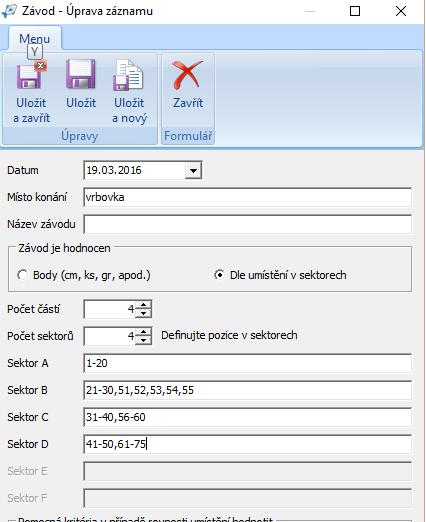Screen dimensions: 426x522
Task: Click the Sektor B positions field
Action: pyautogui.click(x=248, y=390)
